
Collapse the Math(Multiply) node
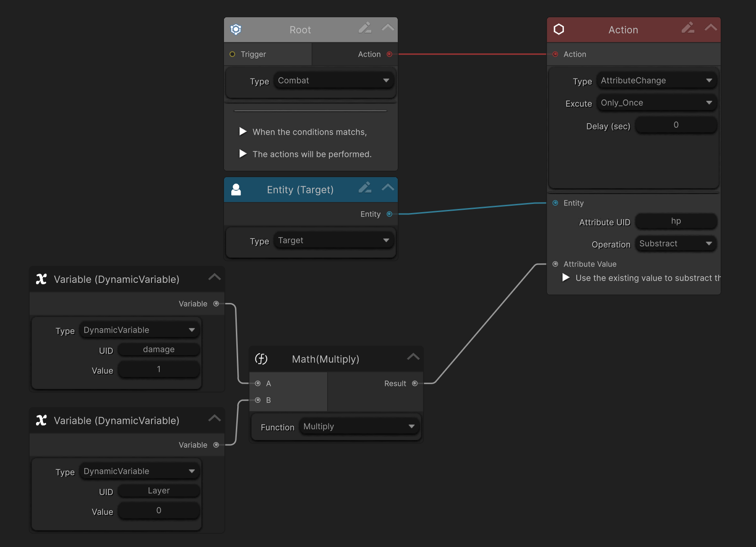click(413, 357)
